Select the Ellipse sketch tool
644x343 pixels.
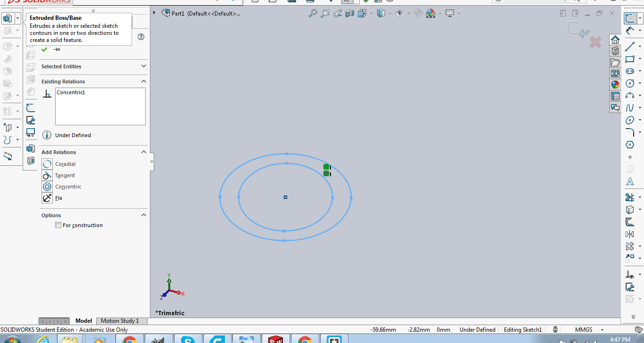tap(630, 120)
